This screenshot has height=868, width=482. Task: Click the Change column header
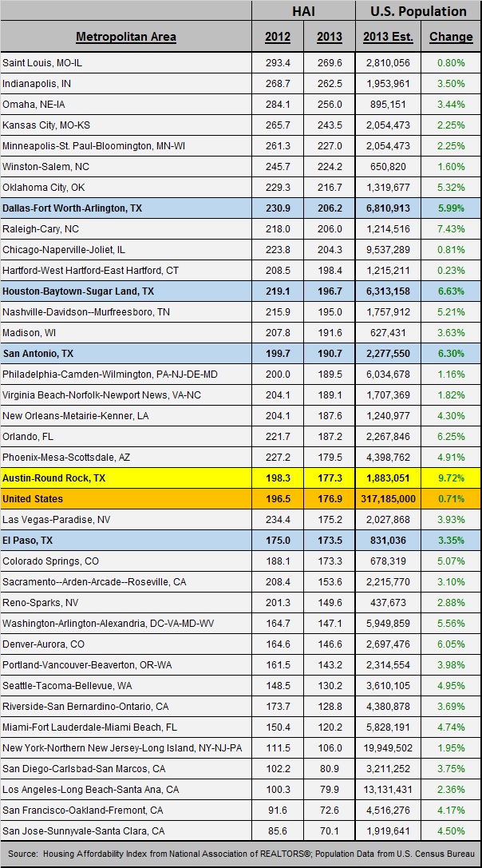[451, 37]
